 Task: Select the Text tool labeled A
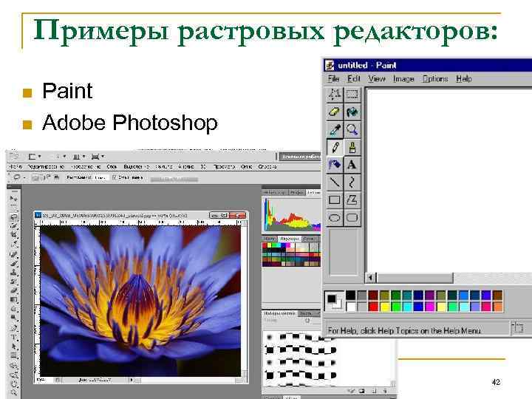[352, 165]
